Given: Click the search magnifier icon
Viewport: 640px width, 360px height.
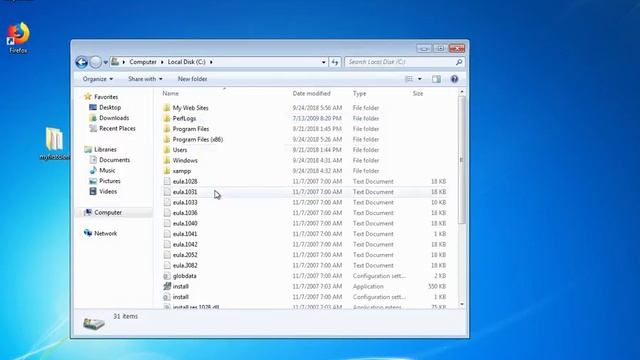Looking at the screenshot, I should coord(459,62).
